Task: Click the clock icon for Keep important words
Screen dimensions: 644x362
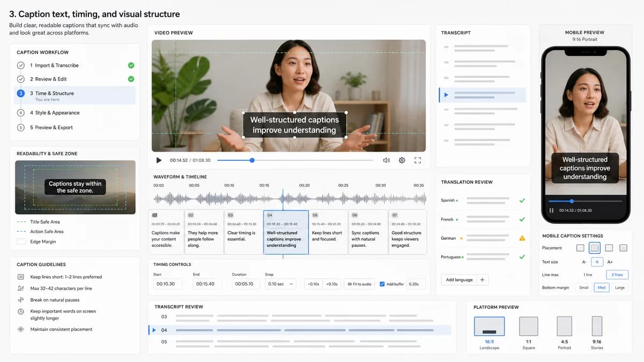Action: tap(21, 312)
